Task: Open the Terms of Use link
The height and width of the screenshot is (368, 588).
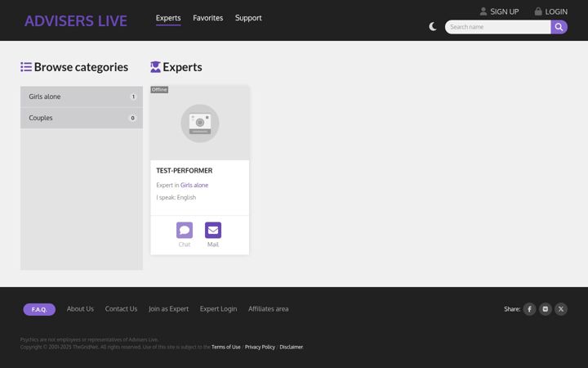Action: click(225, 347)
